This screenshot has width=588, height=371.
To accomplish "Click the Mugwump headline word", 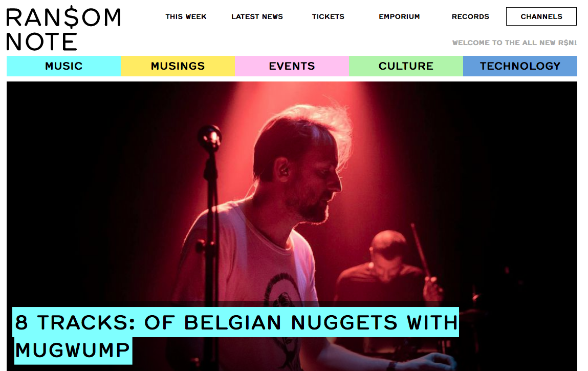I will click(x=73, y=351).
